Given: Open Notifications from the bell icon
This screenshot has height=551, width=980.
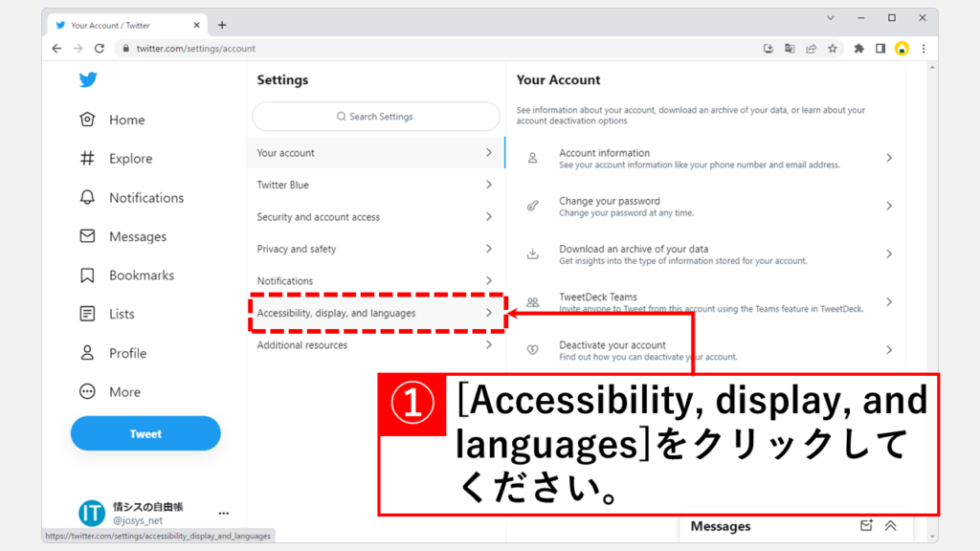Looking at the screenshot, I should click(88, 197).
